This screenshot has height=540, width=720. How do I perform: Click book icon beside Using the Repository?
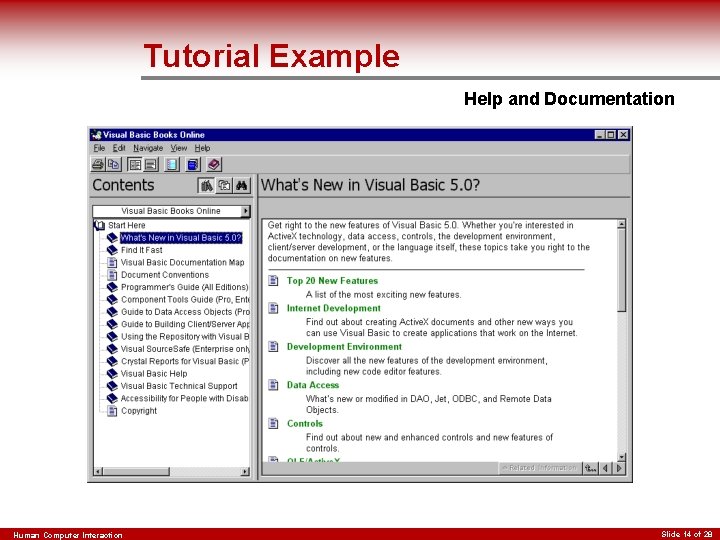[x=112, y=337]
